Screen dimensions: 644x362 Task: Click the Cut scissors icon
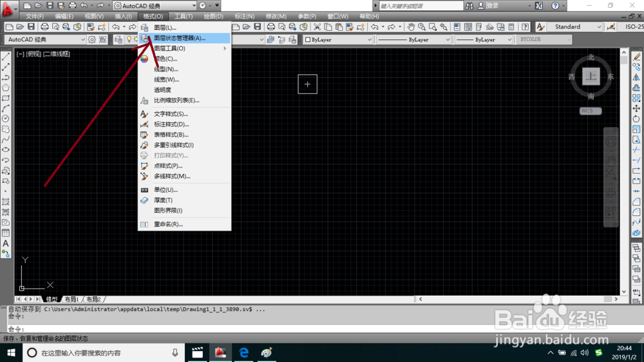[317, 27]
